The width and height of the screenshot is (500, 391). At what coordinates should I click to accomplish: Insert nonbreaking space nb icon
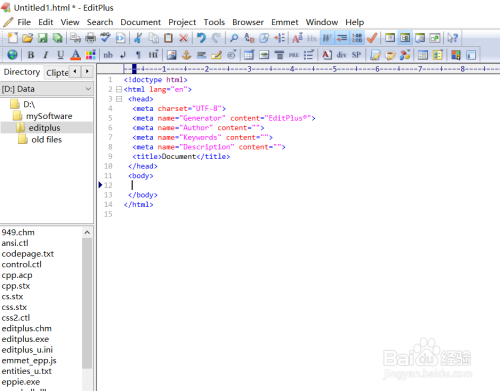click(x=108, y=55)
